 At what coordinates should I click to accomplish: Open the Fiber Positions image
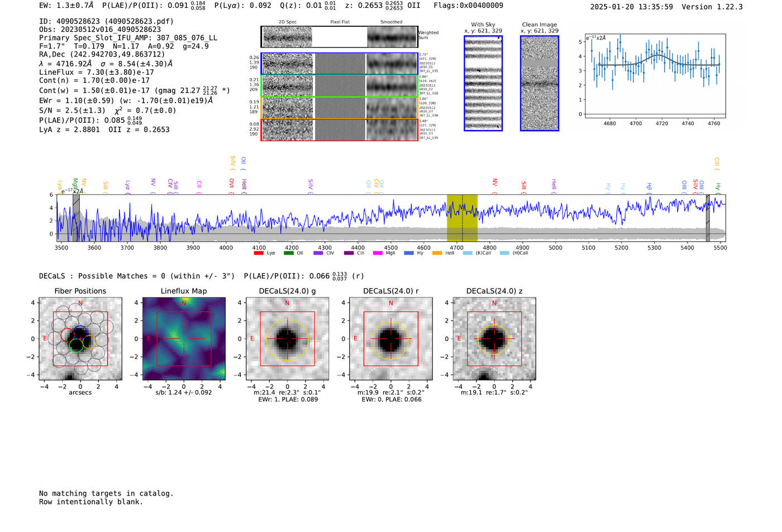pos(80,339)
